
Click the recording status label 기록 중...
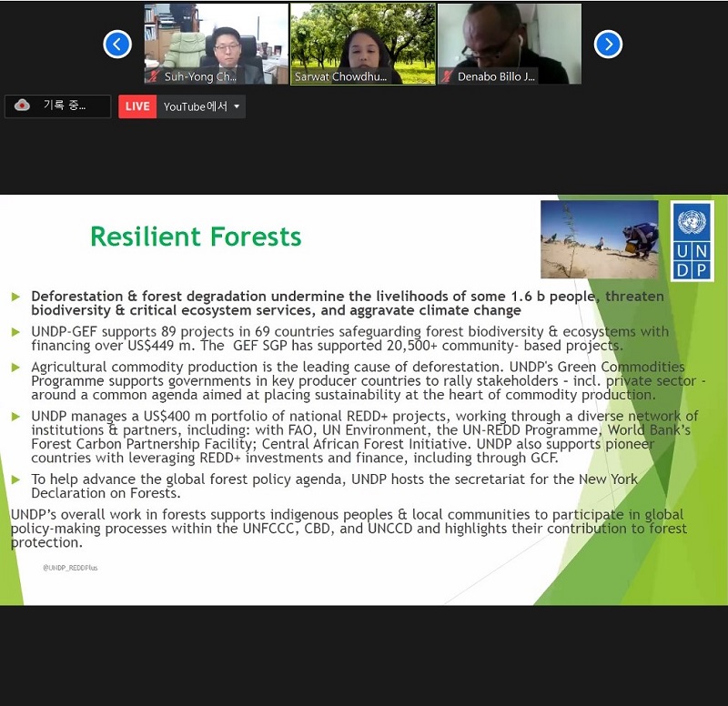click(64, 106)
